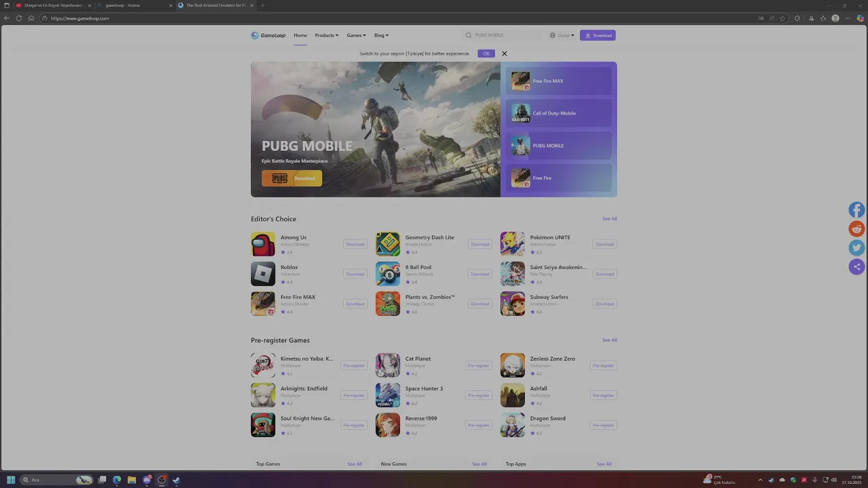Open File Explorer from the taskbar
Viewport: 868px width, 488px height.
click(x=132, y=480)
